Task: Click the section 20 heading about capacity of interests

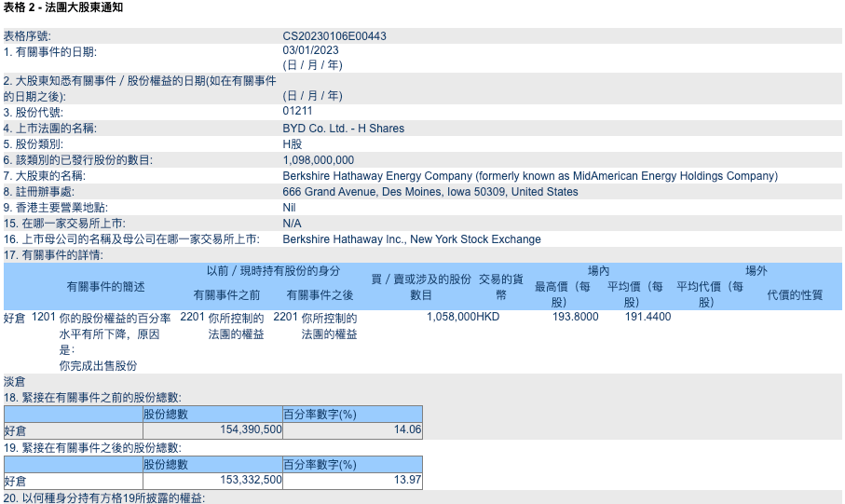Action: (104, 498)
